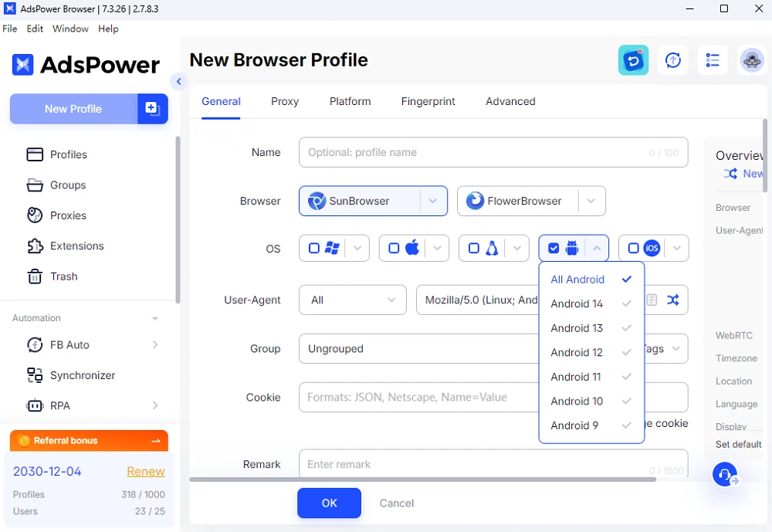772x532 pixels.
Task: Uncheck the Android OS checkbox
Action: (554, 249)
